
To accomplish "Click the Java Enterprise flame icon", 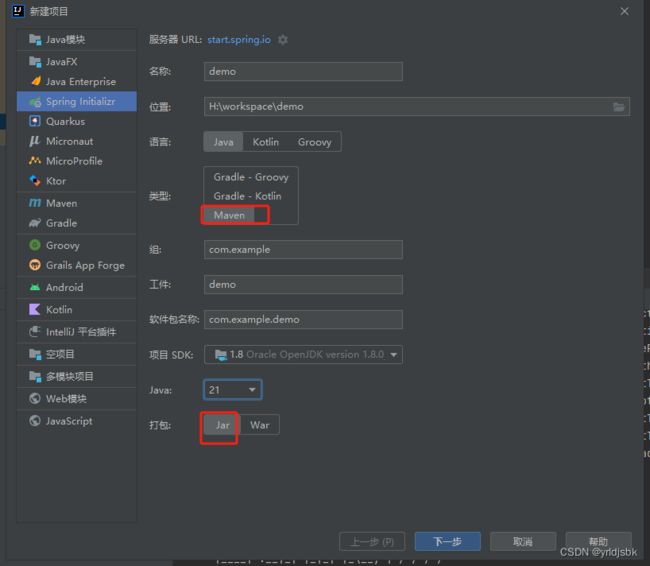I will point(36,81).
